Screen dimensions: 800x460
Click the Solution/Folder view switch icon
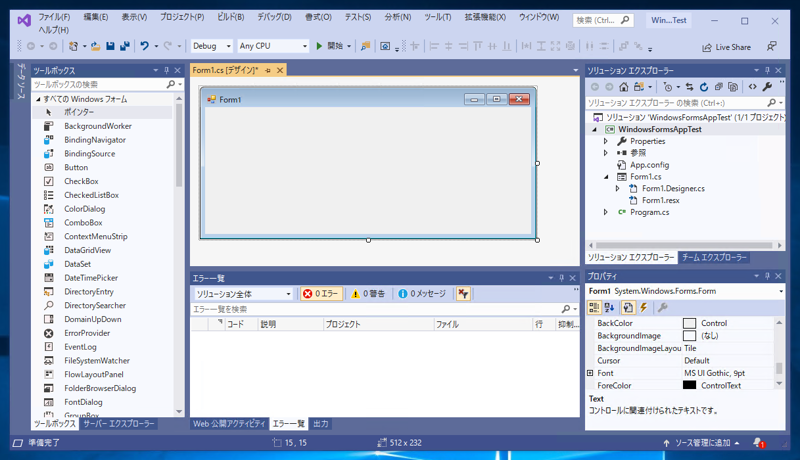pos(639,87)
